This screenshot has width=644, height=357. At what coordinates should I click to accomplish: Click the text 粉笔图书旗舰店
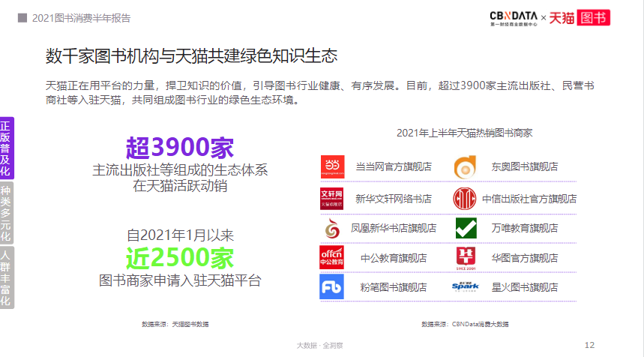394,287
